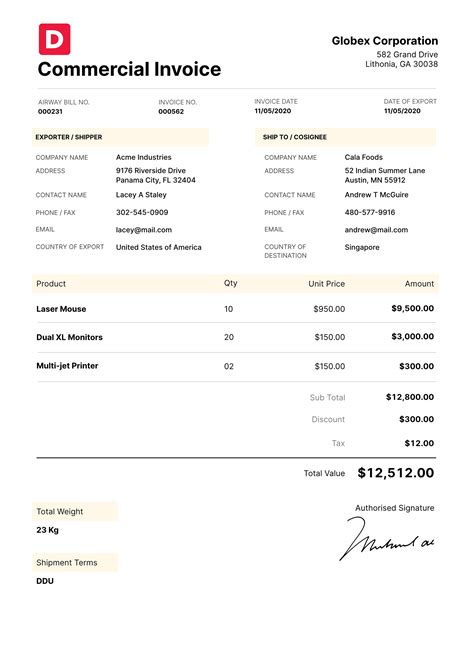Click the Total Value $12,512.00
Image resolution: width=474 pixels, height=669 pixels.
[x=396, y=473]
